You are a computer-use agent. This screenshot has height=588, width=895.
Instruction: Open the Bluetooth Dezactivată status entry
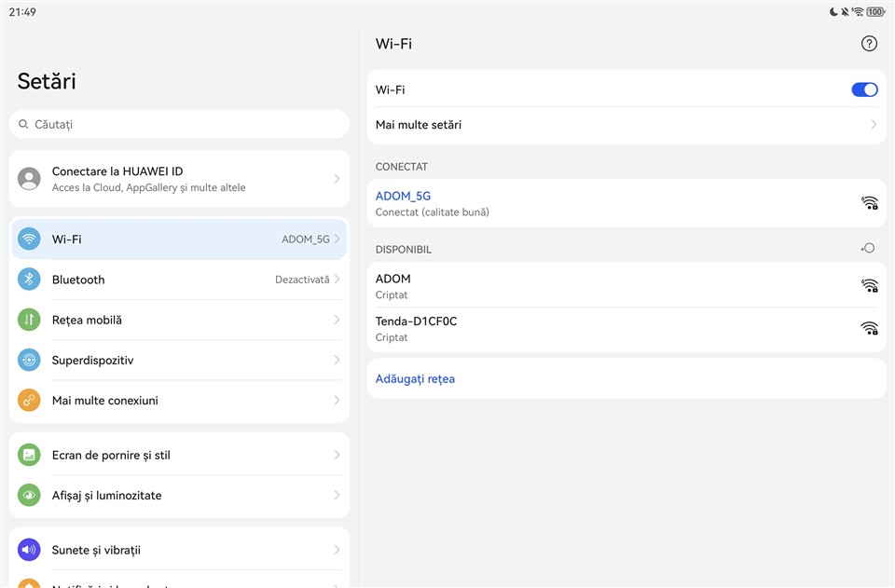pos(302,280)
